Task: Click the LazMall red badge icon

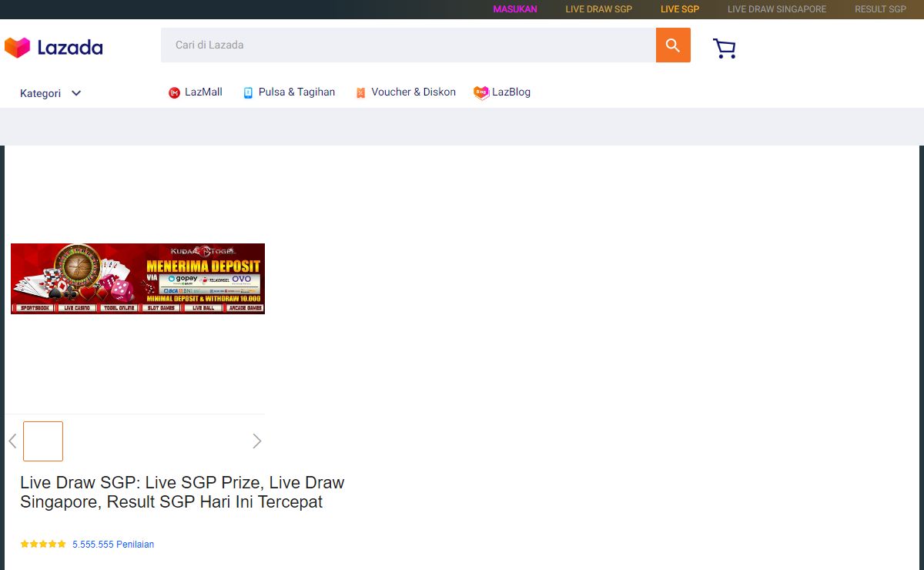Action: point(174,92)
